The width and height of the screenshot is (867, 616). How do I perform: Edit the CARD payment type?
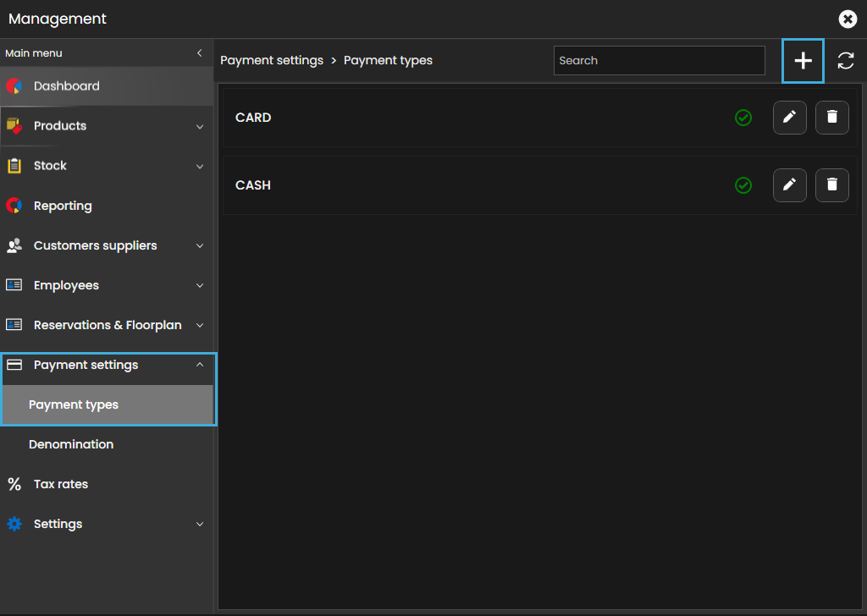pos(789,118)
